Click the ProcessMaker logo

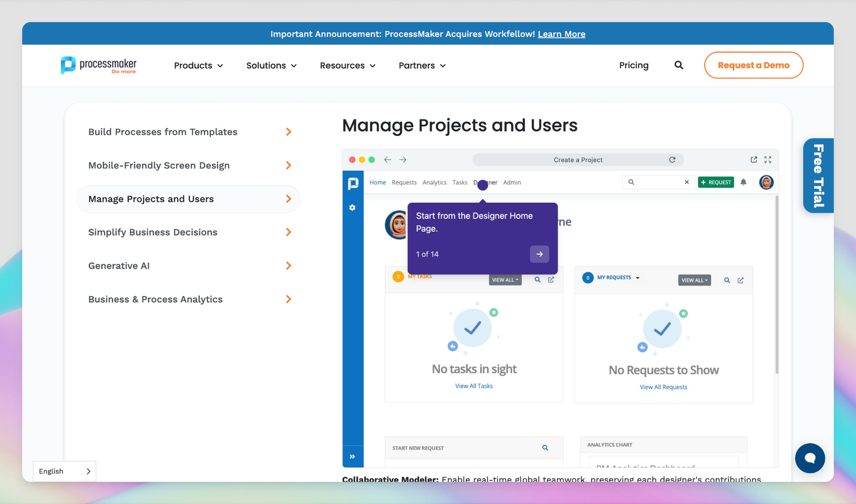[x=98, y=65]
